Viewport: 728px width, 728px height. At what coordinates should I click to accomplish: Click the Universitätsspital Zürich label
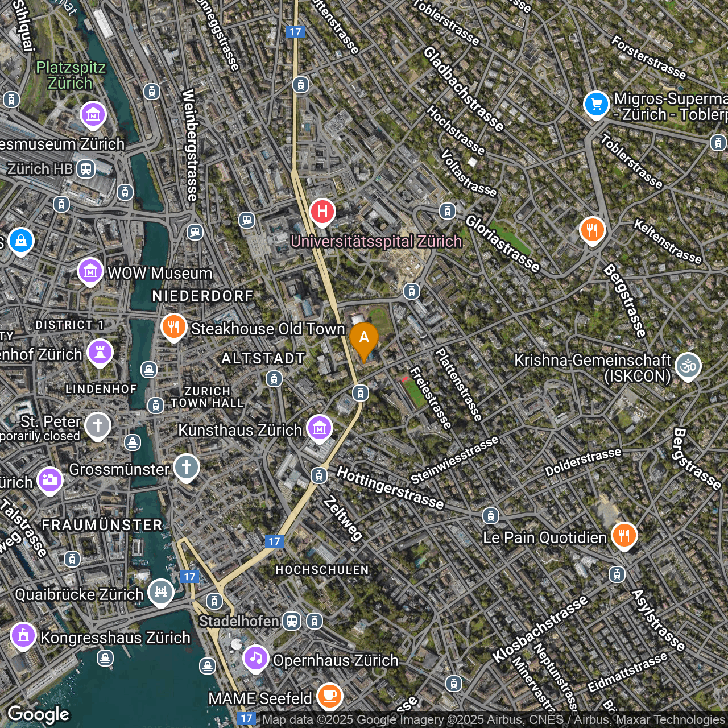(376, 241)
